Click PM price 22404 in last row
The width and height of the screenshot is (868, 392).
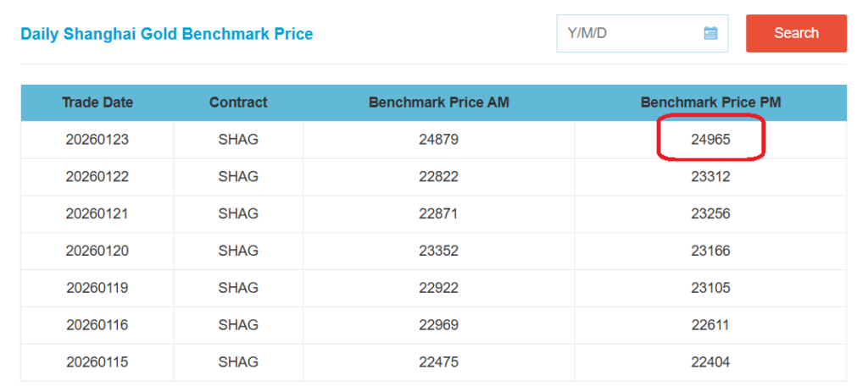(x=710, y=362)
